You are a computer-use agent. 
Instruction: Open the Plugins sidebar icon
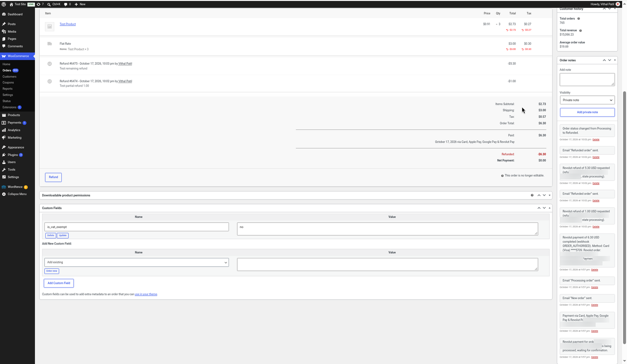[x=4, y=155]
